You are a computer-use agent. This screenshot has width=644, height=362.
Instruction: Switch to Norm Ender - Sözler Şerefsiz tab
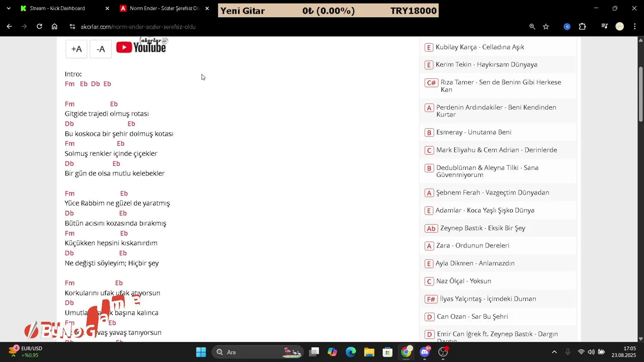pyautogui.click(x=164, y=9)
